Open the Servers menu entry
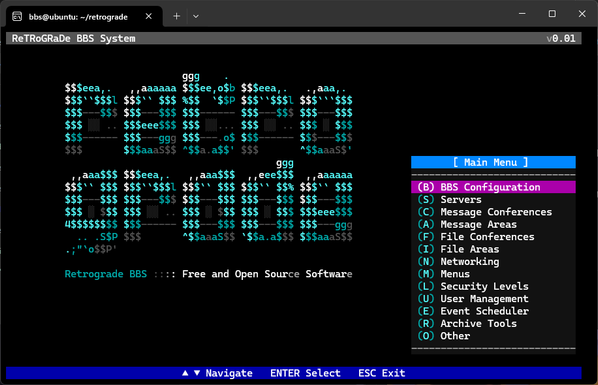Screen dimensions: 598x385 point(493,200)
